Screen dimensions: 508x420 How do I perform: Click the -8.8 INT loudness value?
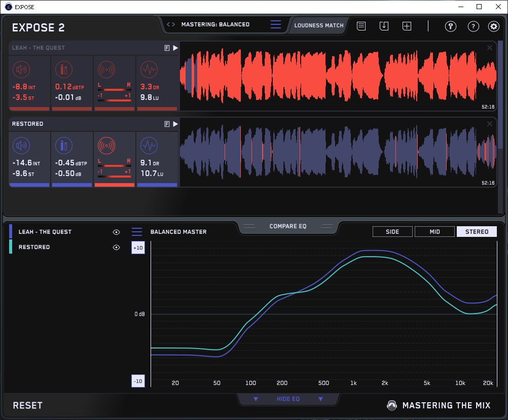[x=24, y=87]
